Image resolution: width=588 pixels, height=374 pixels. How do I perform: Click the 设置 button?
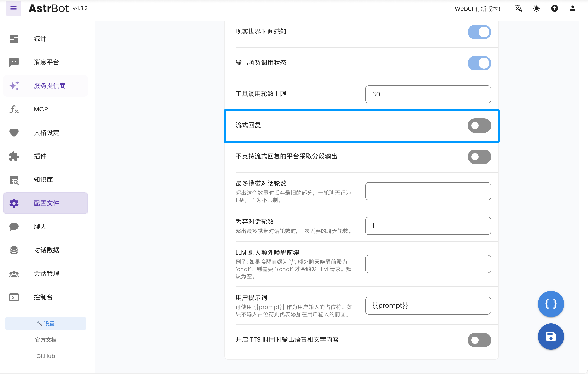coord(45,323)
